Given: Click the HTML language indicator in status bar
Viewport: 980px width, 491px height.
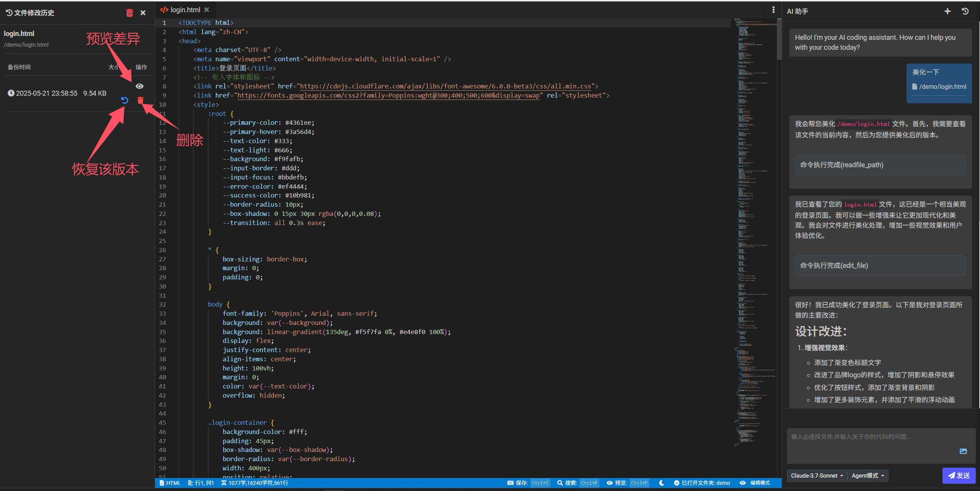Looking at the screenshot, I should pos(170,483).
